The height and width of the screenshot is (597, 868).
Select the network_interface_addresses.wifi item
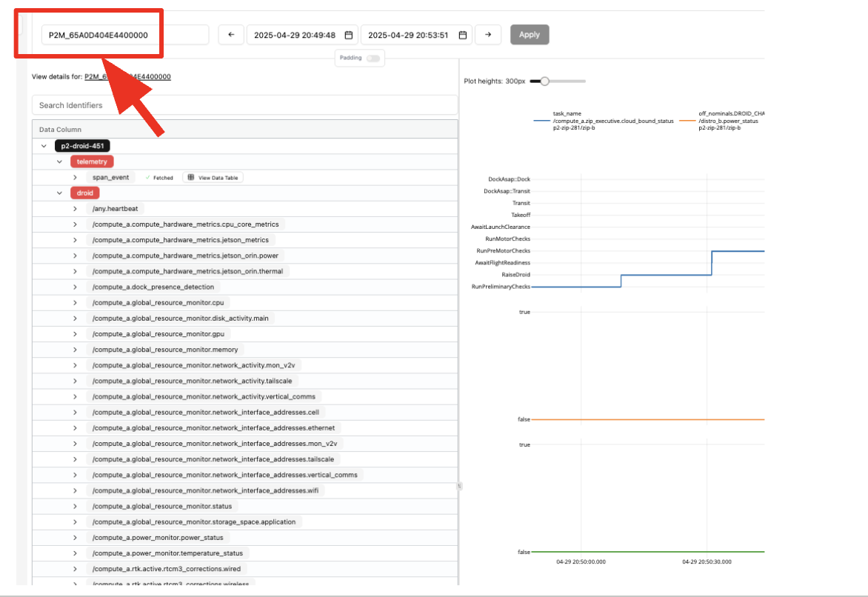pos(205,490)
